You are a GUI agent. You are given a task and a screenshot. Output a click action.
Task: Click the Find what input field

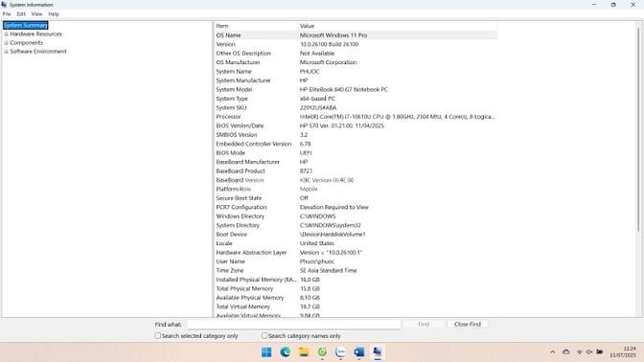point(293,325)
